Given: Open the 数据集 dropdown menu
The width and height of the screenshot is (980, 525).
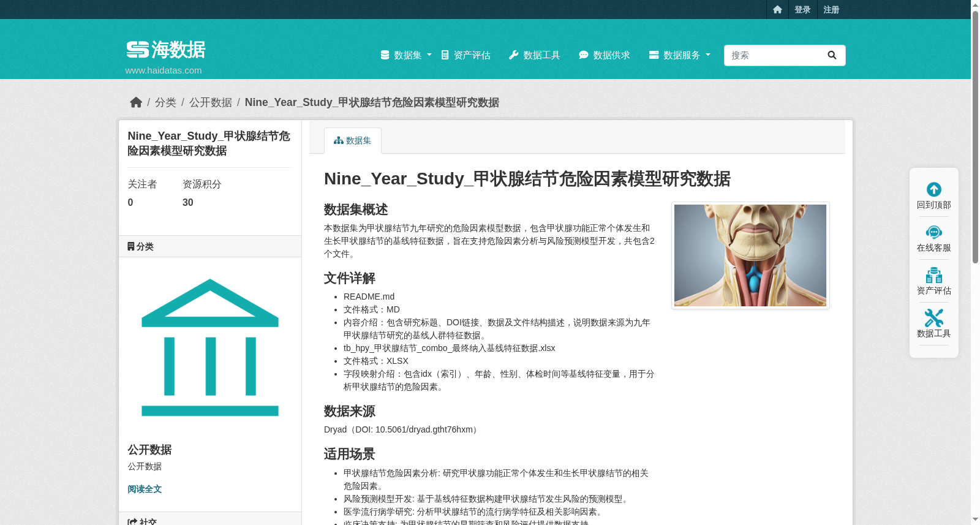Looking at the screenshot, I should (x=406, y=55).
